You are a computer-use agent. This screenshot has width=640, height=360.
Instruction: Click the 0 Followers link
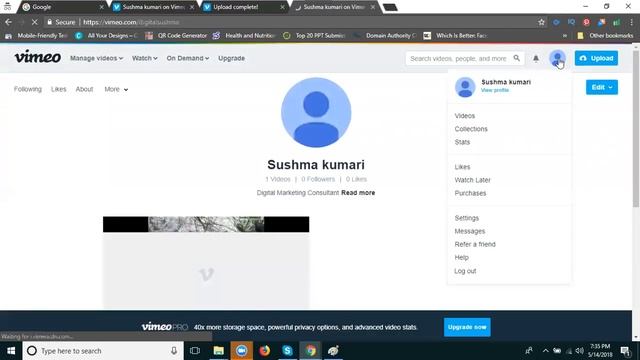pyautogui.click(x=318, y=179)
